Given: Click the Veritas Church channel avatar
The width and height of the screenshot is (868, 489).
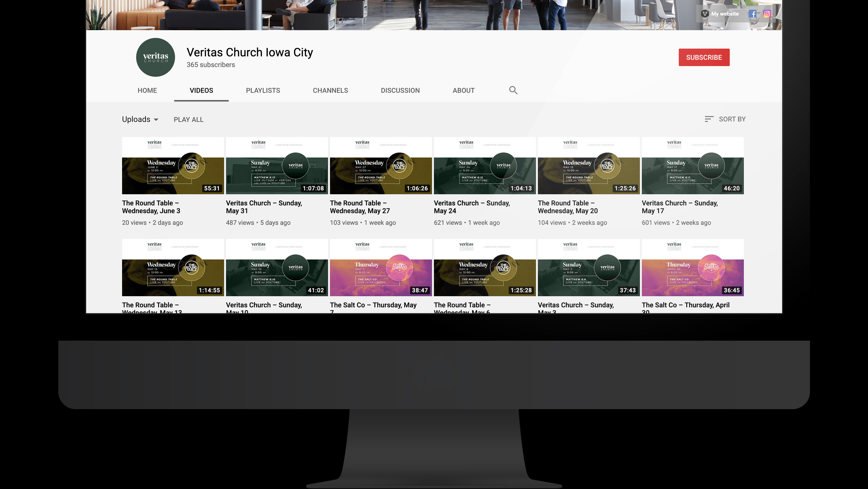Looking at the screenshot, I should pos(155,57).
